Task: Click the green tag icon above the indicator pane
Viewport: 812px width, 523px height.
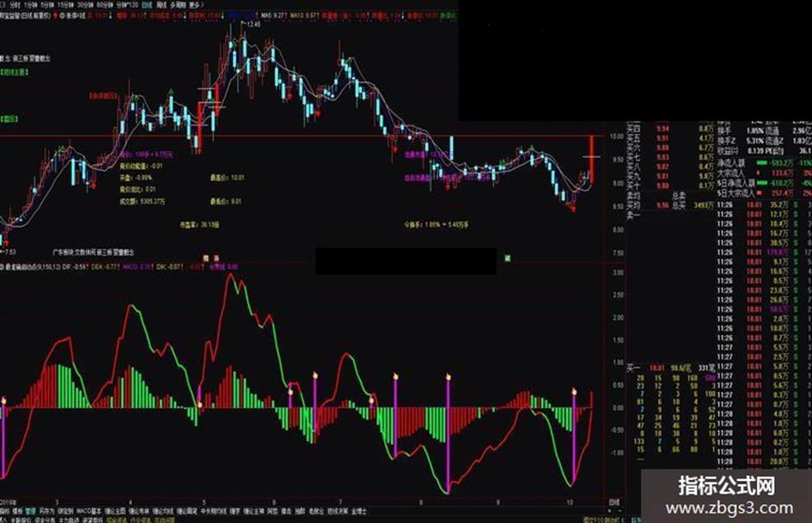Action: tap(508, 258)
